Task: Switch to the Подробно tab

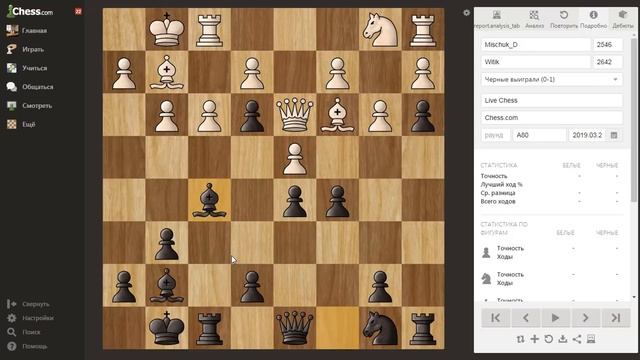Action: pos(593,20)
